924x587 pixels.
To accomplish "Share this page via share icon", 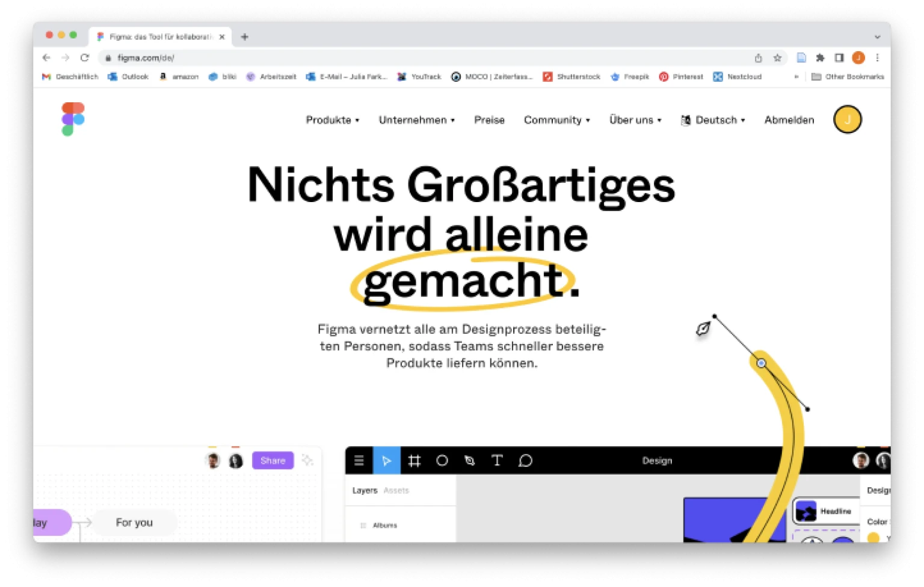I will click(x=758, y=58).
